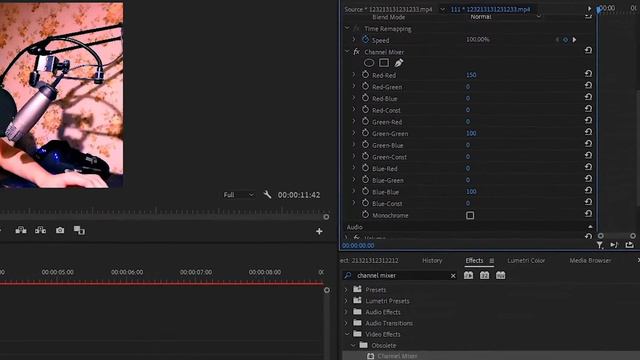Collapse Time Remapping section
Image resolution: width=640 pixels, height=360 pixels.
347,28
